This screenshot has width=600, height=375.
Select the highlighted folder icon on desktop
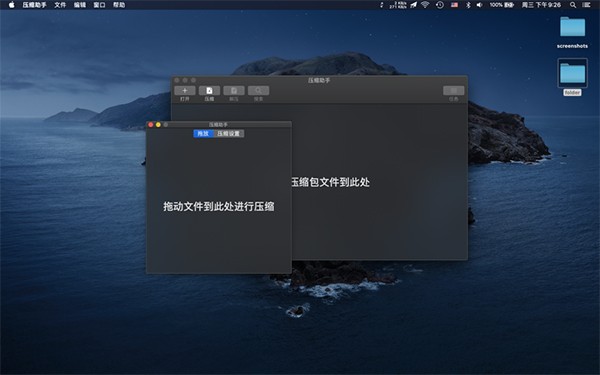tap(572, 73)
